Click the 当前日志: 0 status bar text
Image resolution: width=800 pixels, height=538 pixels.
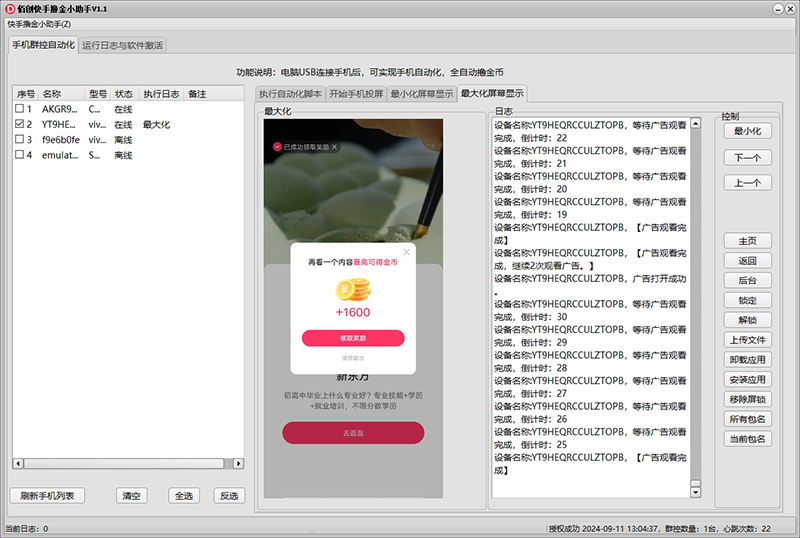(x=27, y=529)
